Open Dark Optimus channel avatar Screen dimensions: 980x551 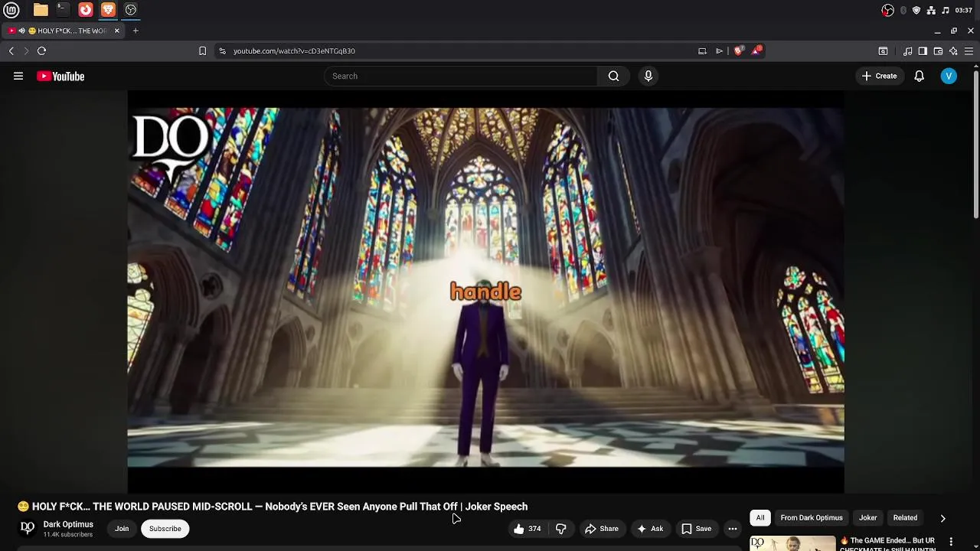click(28, 528)
